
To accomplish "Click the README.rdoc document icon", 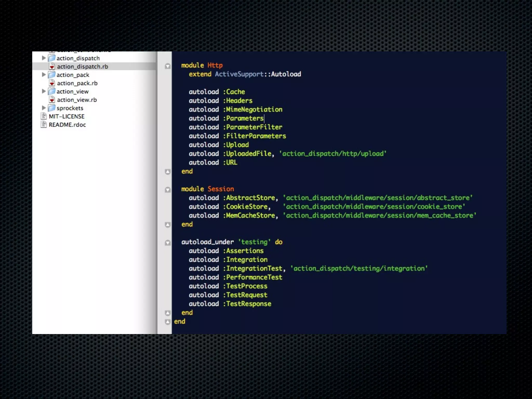I will click(x=43, y=124).
